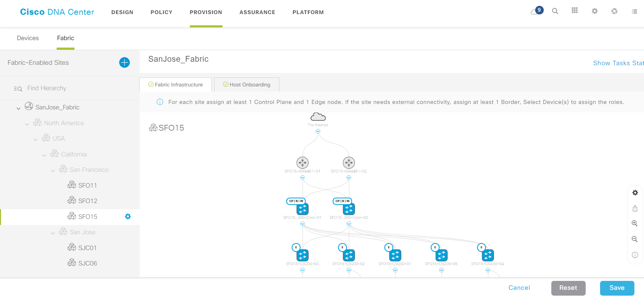Open the Fabric Infrastructure tab
The width and height of the screenshot is (644, 297).
coord(175,85)
